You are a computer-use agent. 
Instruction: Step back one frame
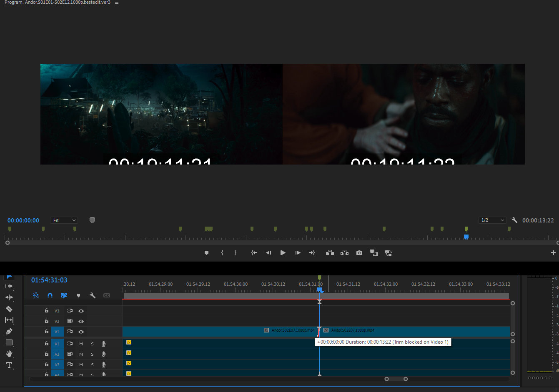[268, 253]
